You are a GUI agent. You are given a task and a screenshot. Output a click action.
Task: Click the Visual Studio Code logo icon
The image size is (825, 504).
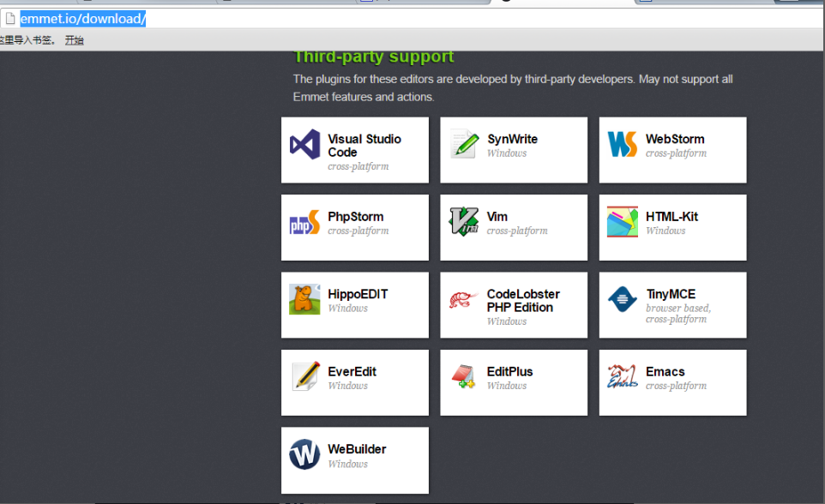pos(304,144)
